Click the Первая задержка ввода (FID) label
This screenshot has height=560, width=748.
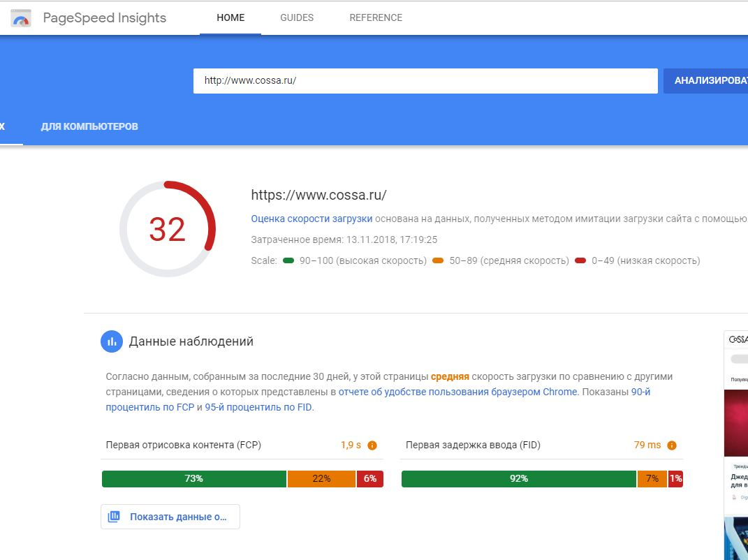pyautogui.click(x=473, y=445)
